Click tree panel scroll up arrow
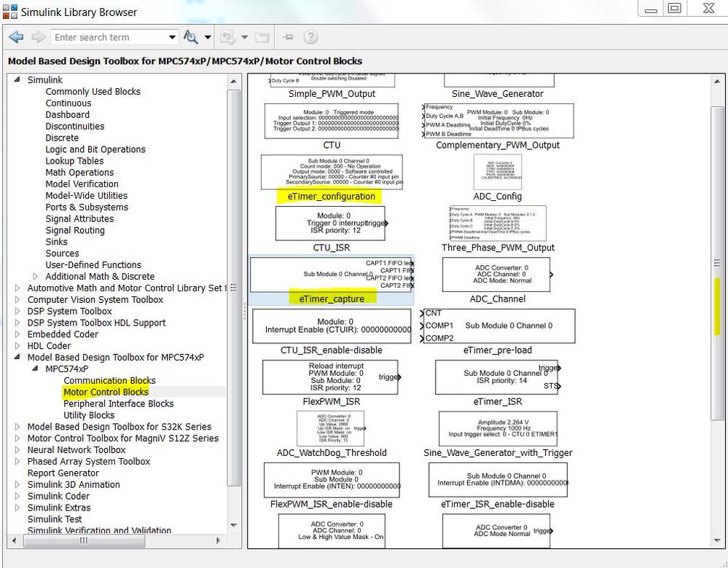 click(x=233, y=82)
